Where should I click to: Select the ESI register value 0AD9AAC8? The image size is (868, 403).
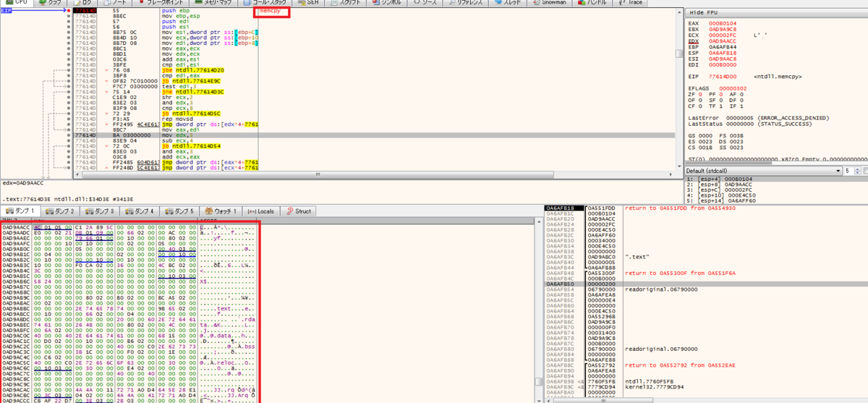coord(723,58)
